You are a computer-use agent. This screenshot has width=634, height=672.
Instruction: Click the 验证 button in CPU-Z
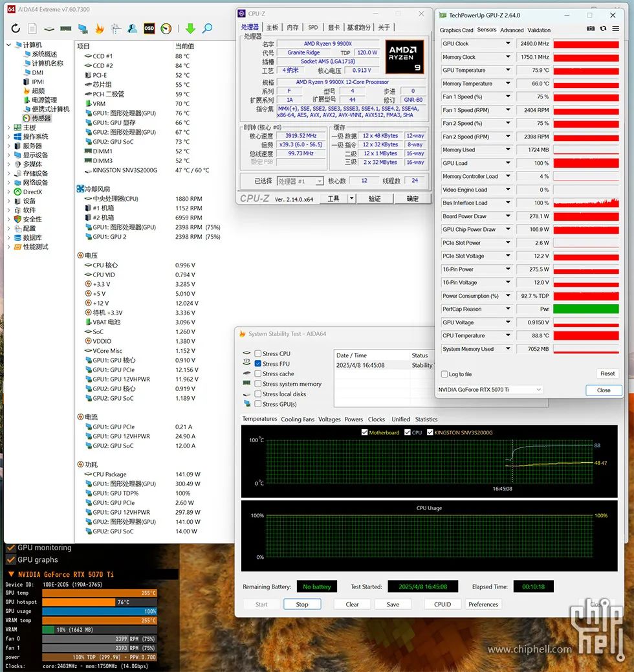(x=375, y=199)
